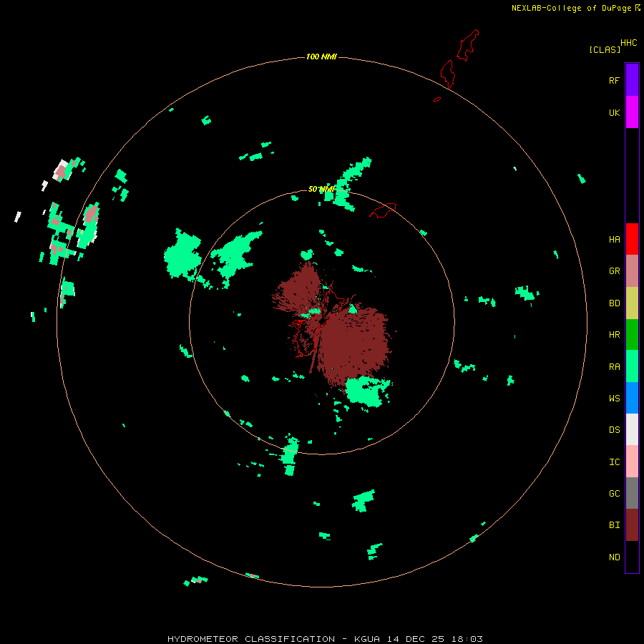
Task: Click the HR legend label
Action: tap(614, 335)
